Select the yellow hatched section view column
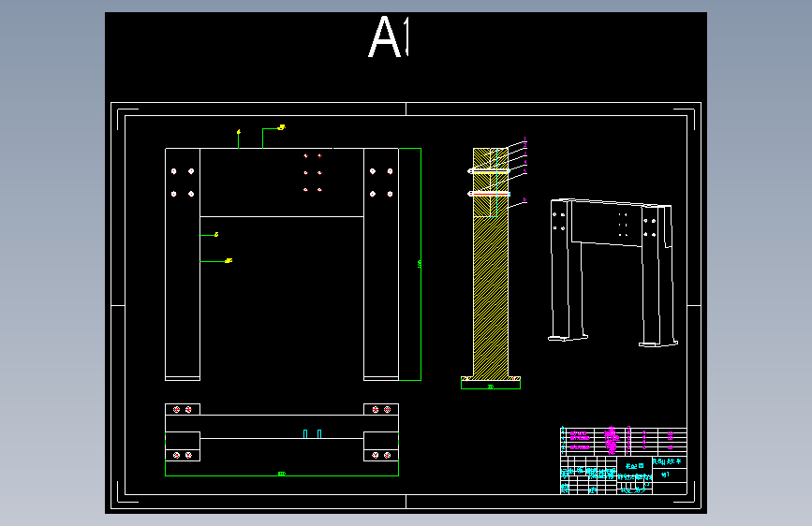This screenshot has height=526, width=812. point(491,265)
